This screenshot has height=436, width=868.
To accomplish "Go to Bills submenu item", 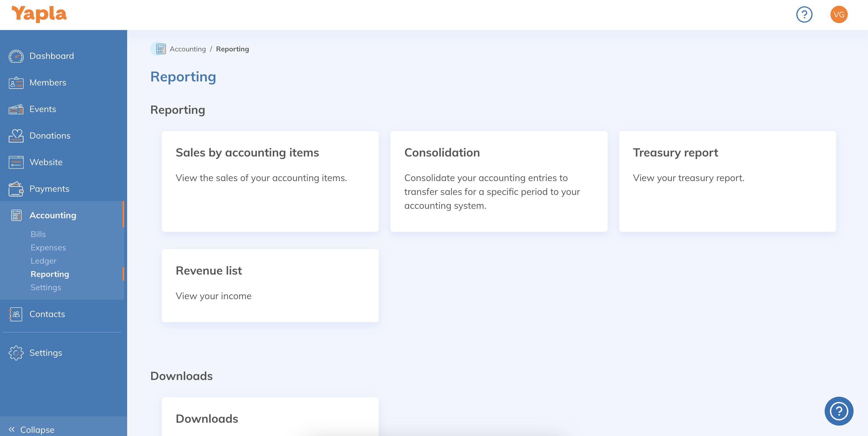I will (38, 234).
